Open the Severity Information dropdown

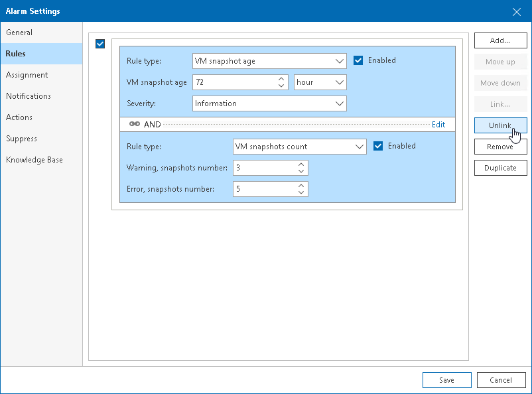269,103
